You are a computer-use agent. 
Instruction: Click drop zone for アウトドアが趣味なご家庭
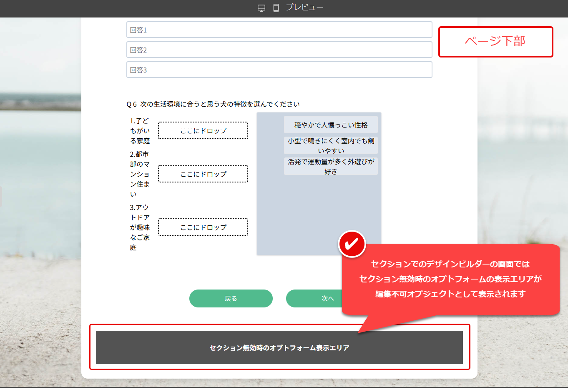point(203,227)
